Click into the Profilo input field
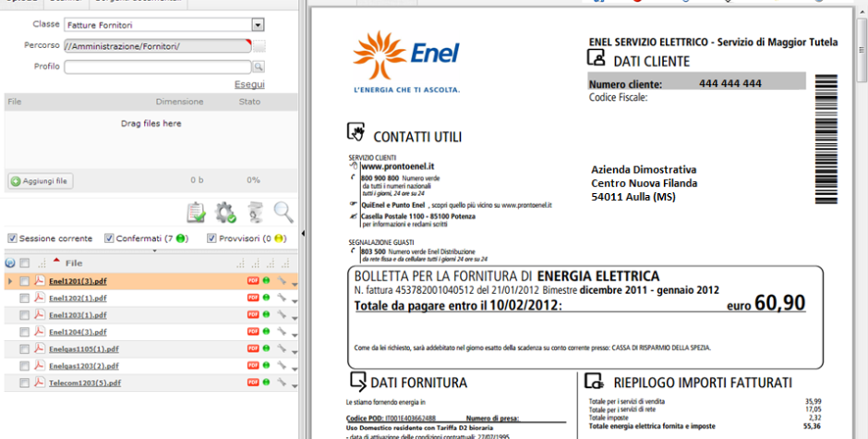The height and width of the screenshot is (439, 868). click(x=158, y=67)
